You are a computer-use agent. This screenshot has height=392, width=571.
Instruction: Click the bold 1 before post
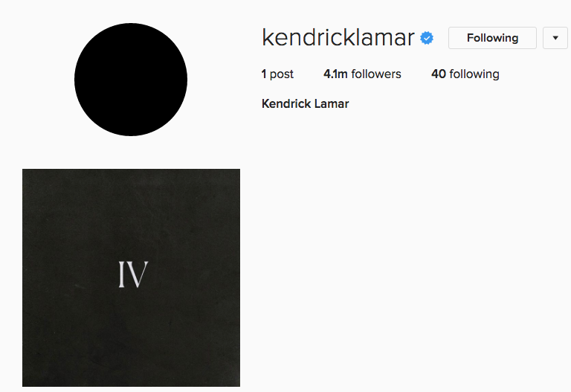[264, 74]
